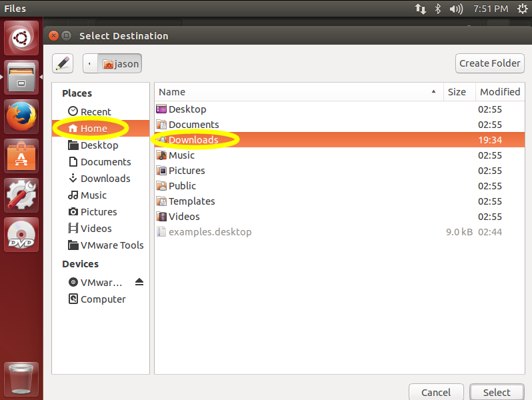This screenshot has width=532, height=400.
Task: Select Recent in Places sidebar
Action: click(101, 111)
